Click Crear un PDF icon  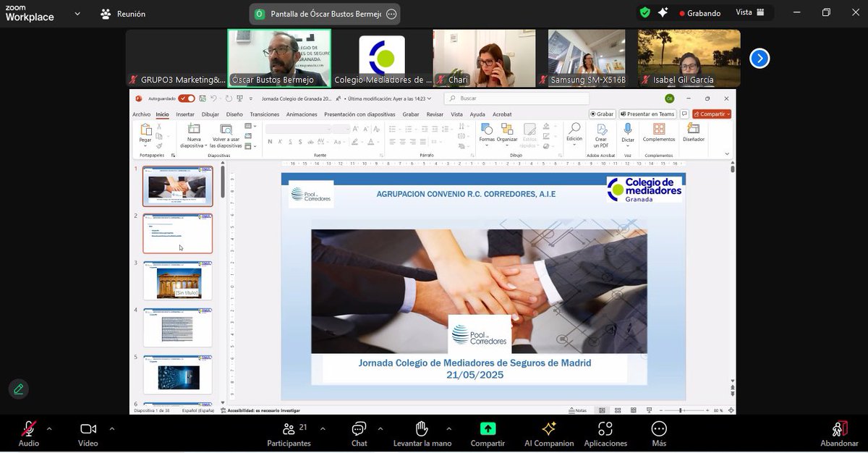pyautogui.click(x=601, y=129)
